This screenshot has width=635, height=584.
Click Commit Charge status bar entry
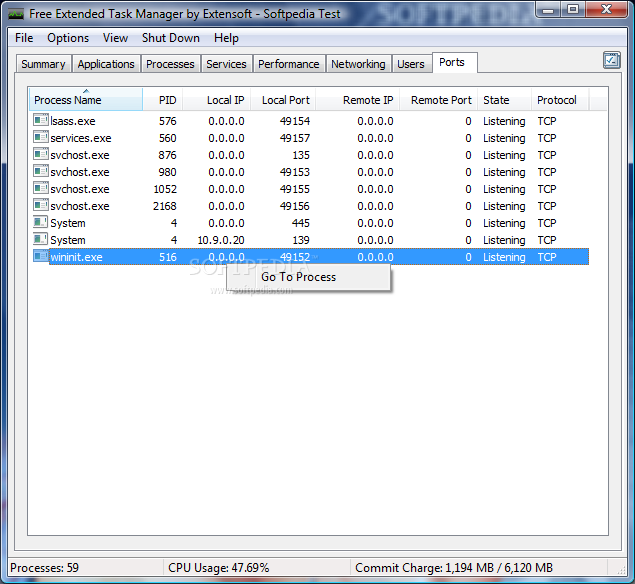(x=454, y=568)
